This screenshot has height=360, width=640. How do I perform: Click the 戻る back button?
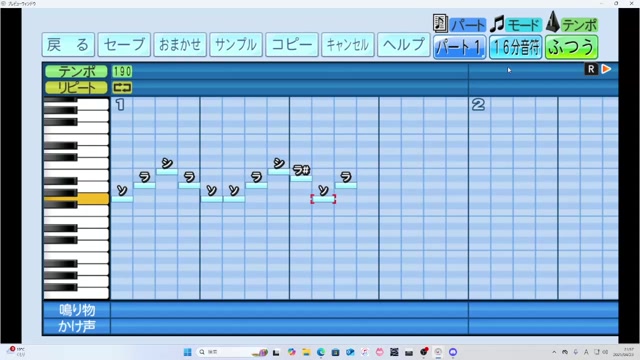coord(68,44)
